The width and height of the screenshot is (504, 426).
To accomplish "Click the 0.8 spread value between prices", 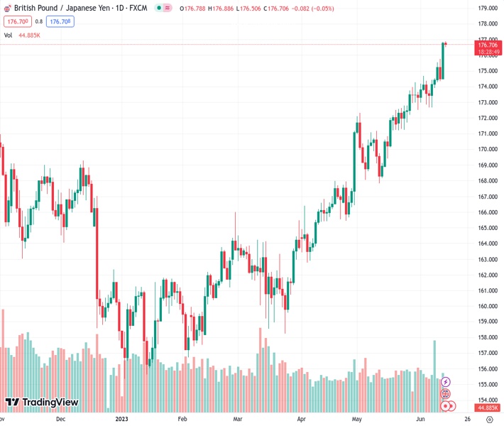I will 39,21.
